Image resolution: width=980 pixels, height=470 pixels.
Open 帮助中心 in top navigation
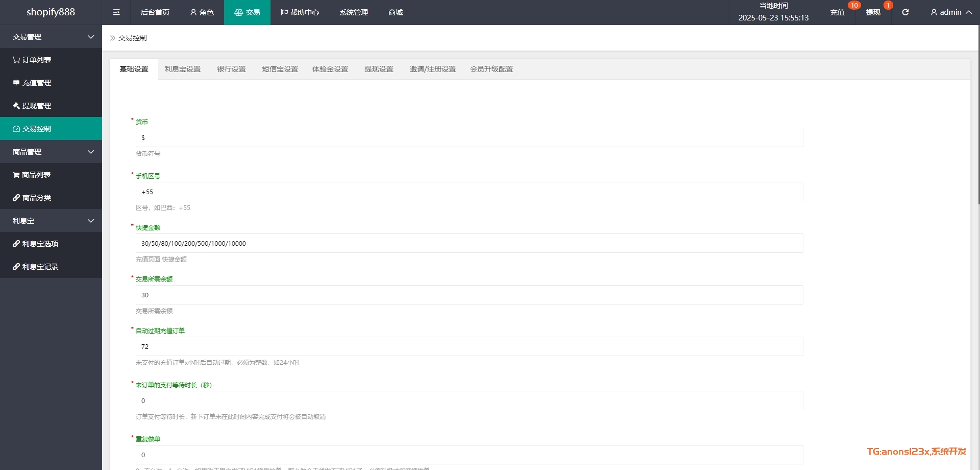(300, 12)
